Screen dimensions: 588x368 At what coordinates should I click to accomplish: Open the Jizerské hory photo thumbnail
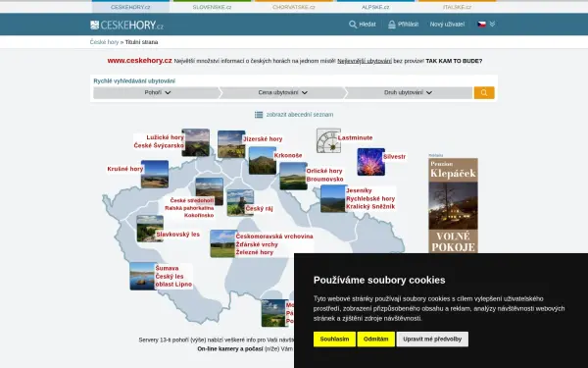(231, 144)
